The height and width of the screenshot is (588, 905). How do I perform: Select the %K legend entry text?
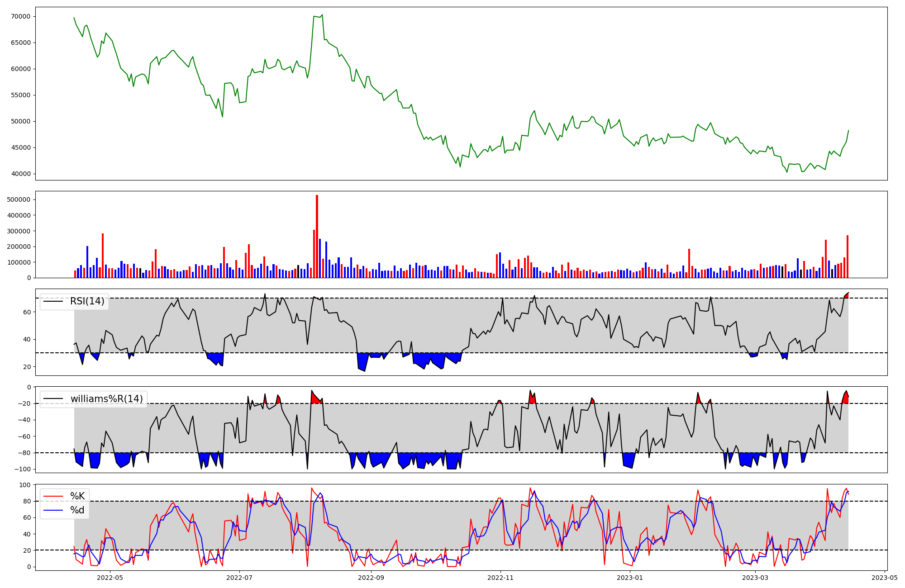[x=77, y=496]
